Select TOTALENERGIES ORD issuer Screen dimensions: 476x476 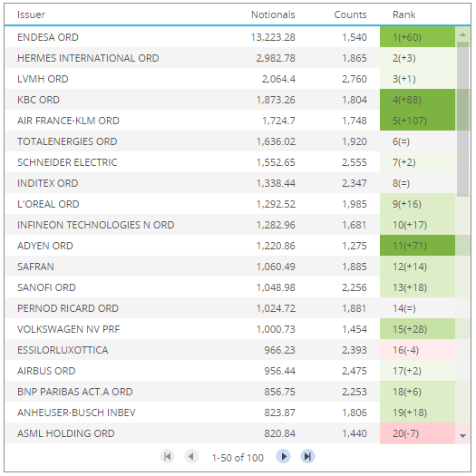(x=67, y=141)
